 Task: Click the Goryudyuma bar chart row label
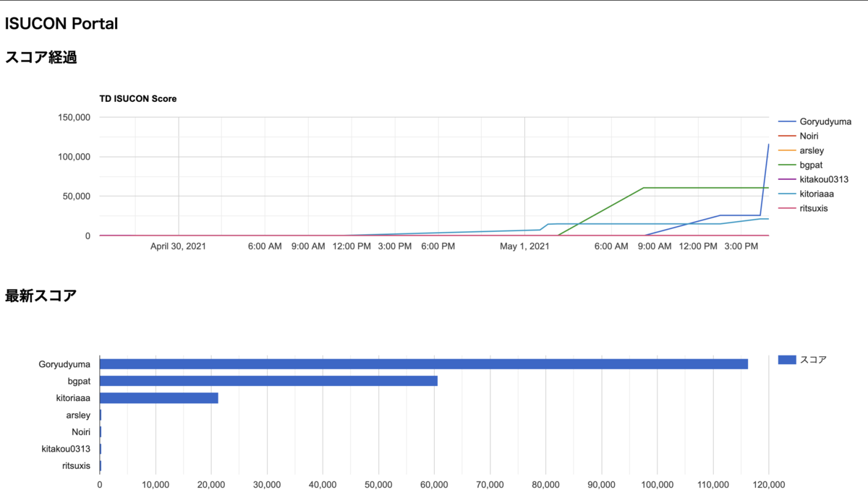(64, 364)
